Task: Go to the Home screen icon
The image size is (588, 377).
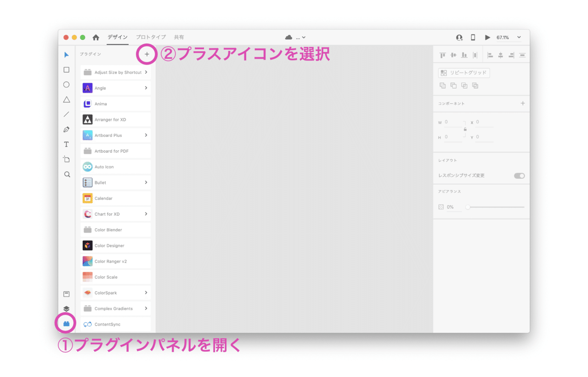Action: click(96, 37)
